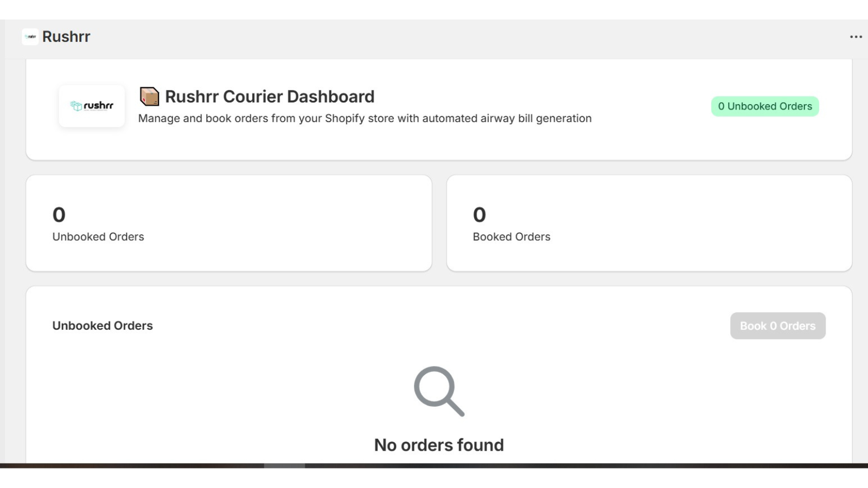Select the Unbooked Orders section heading
Screen dimensions: 868x488
(x=102, y=325)
